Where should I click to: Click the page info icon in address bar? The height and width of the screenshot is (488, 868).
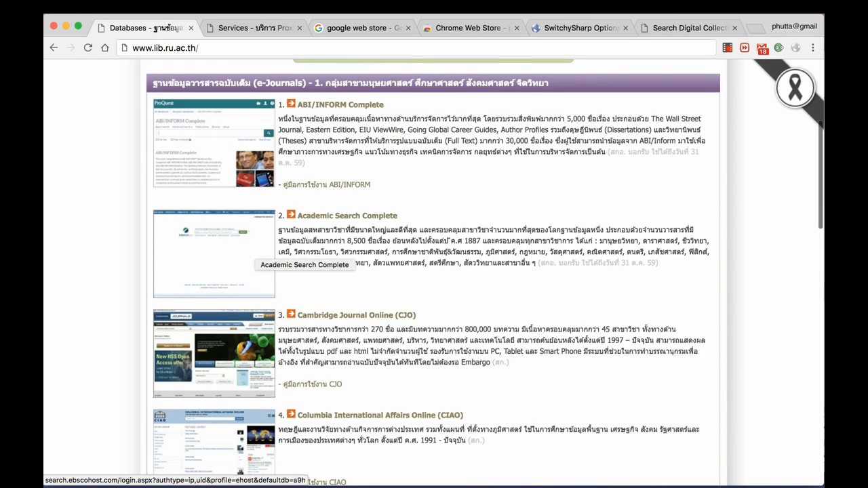tap(123, 47)
